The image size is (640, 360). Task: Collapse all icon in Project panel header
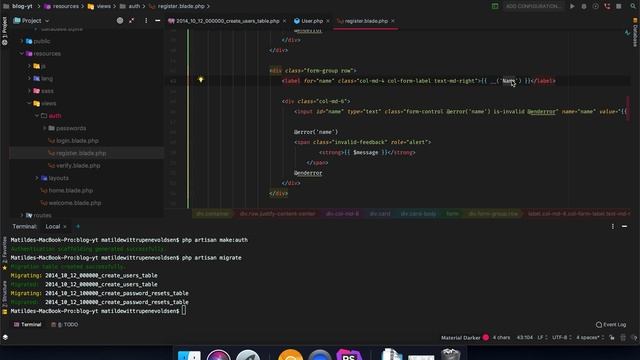(131, 20)
